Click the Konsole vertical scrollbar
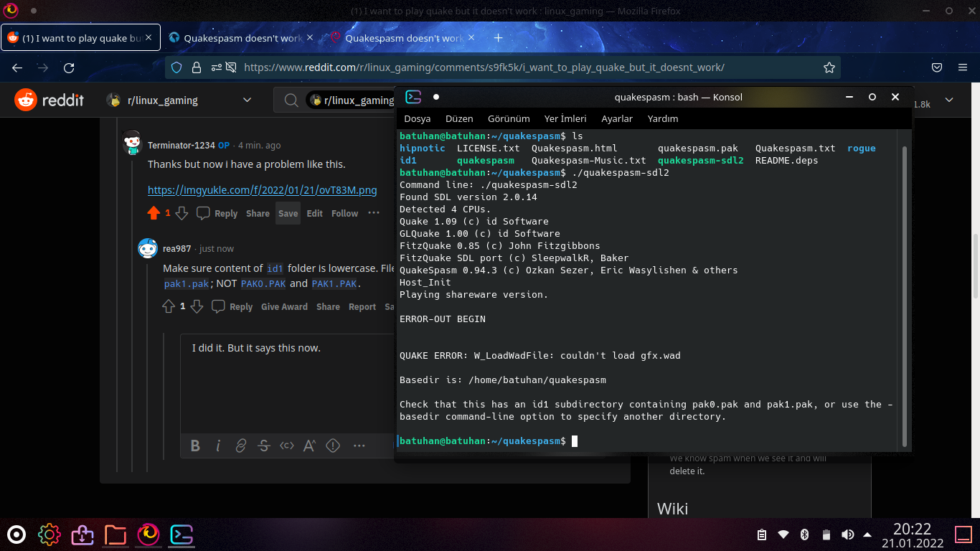The width and height of the screenshot is (980, 551). 905,297
